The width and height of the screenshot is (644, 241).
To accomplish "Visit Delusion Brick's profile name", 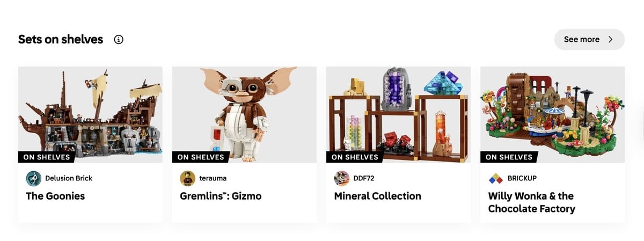I will [69, 178].
